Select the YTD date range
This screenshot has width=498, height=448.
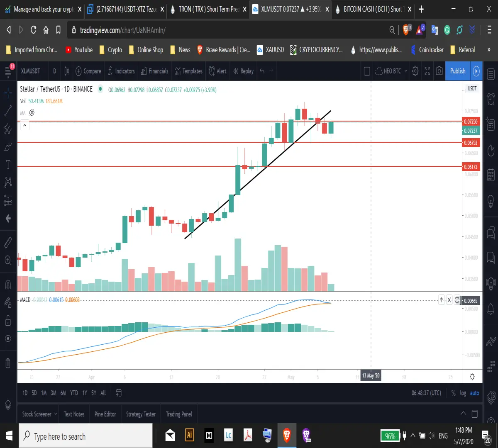click(74, 393)
